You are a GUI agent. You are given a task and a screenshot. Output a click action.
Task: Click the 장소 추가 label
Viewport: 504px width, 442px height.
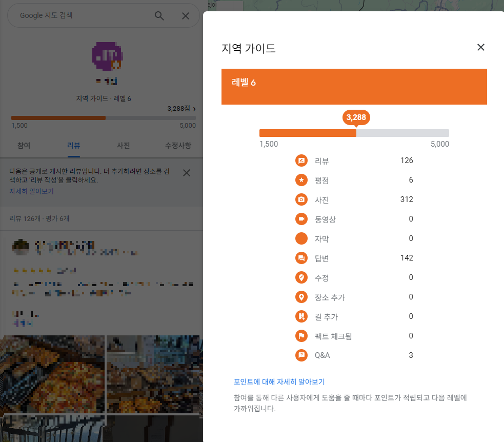[x=330, y=297]
